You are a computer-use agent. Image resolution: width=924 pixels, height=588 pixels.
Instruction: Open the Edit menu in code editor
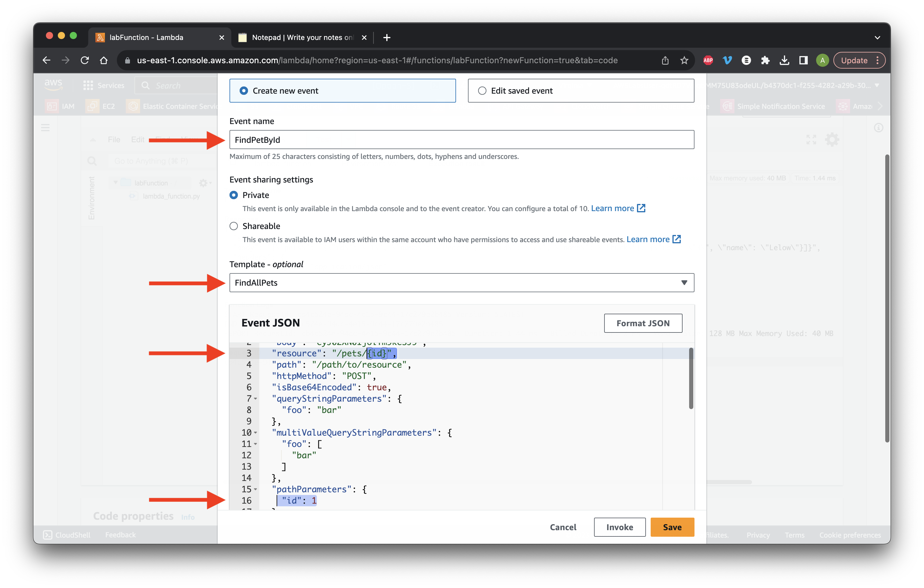pos(137,139)
